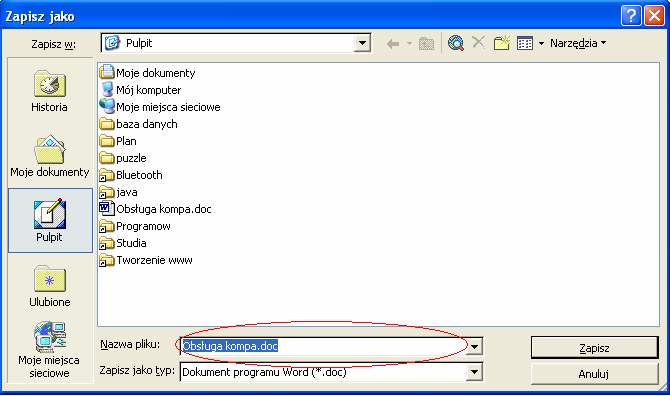Viewport: 670px width, 396px height.
Task: Select the 'baza danych' list entry text
Action: tap(147, 124)
